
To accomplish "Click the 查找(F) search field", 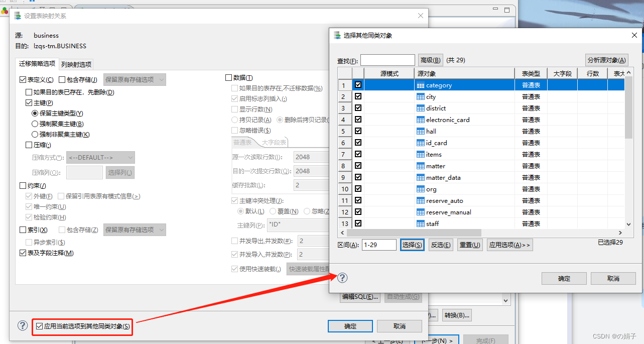I will click(x=388, y=60).
